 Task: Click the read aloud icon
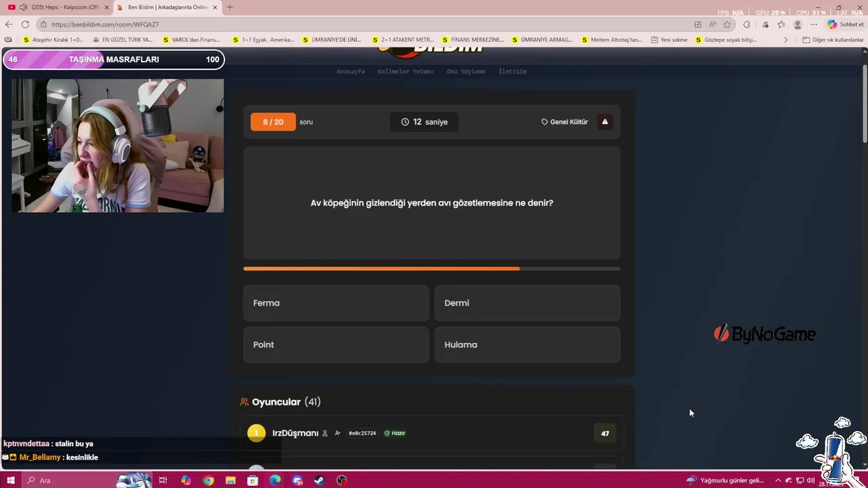(x=713, y=24)
